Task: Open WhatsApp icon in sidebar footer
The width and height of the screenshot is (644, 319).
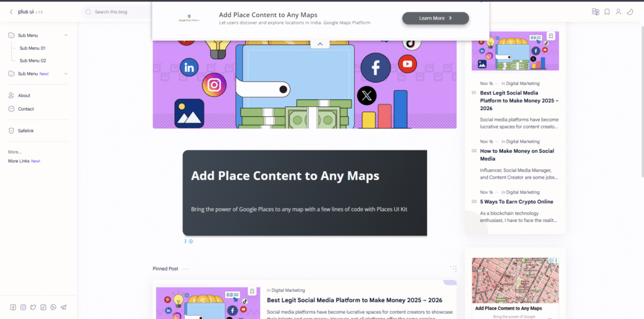Action: tap(53, 307)
